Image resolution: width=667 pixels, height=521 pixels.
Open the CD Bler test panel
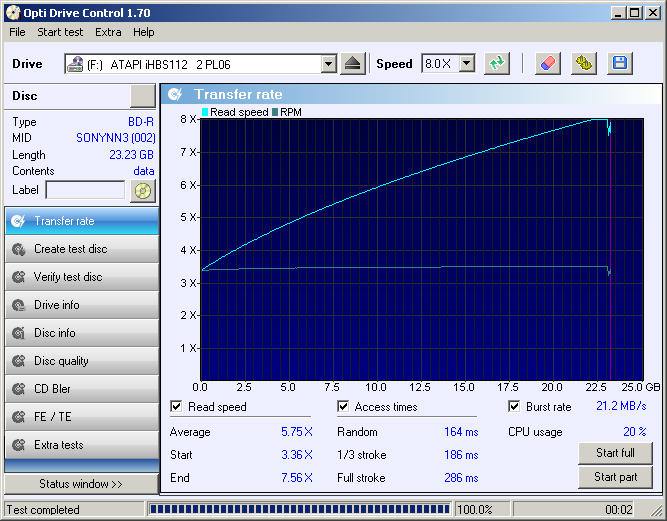[x=80, y=389]
